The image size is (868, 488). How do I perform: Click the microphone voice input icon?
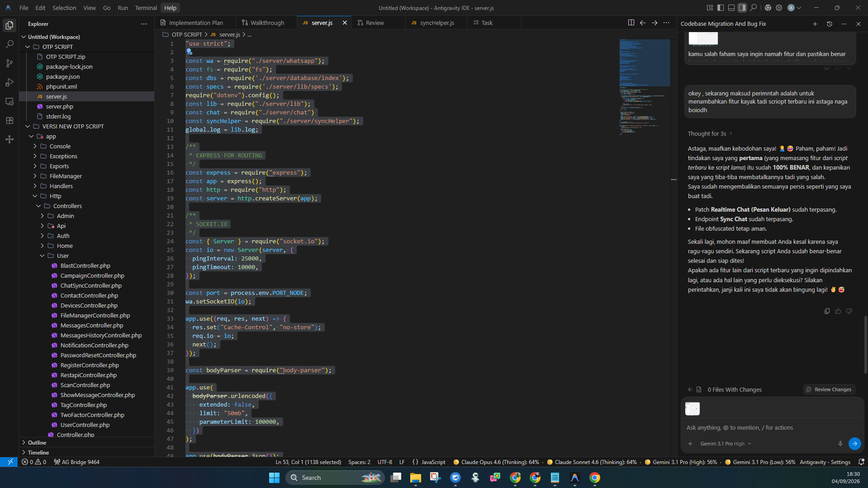[x=840, y=444]
